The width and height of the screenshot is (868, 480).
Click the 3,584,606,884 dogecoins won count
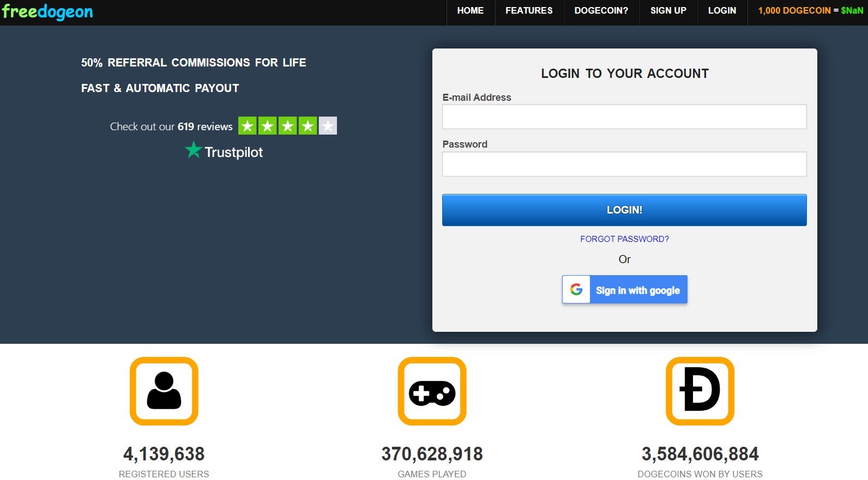coord(700,454)
